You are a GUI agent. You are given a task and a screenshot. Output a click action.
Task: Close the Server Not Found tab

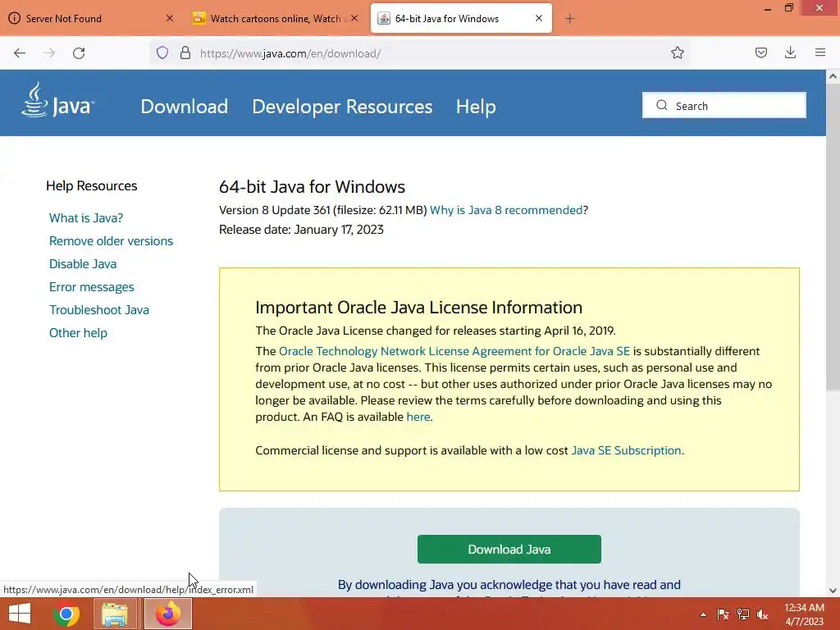(169, 18)
